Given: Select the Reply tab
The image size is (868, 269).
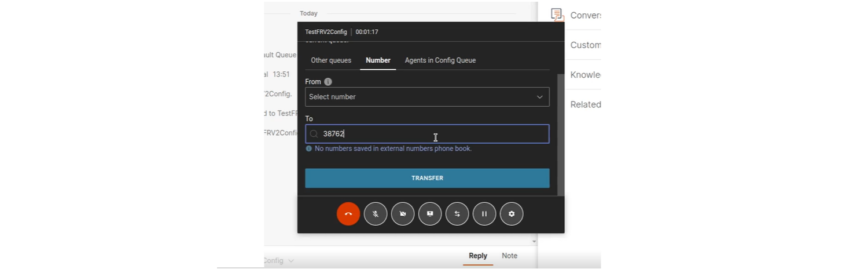Looking at the screenshot, I should pyautogui.click(x=477, y=256).
